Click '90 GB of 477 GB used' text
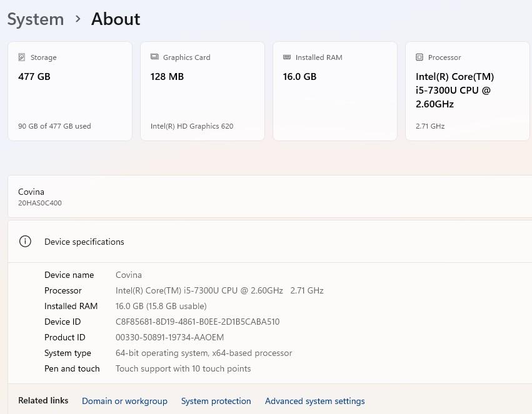The image size is (532, 414). click(x=54, y=126)
